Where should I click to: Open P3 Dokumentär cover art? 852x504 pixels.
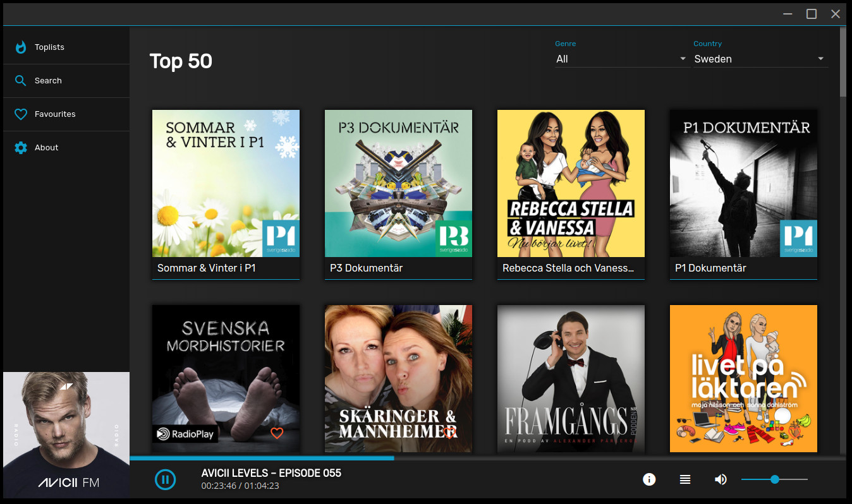398,183
